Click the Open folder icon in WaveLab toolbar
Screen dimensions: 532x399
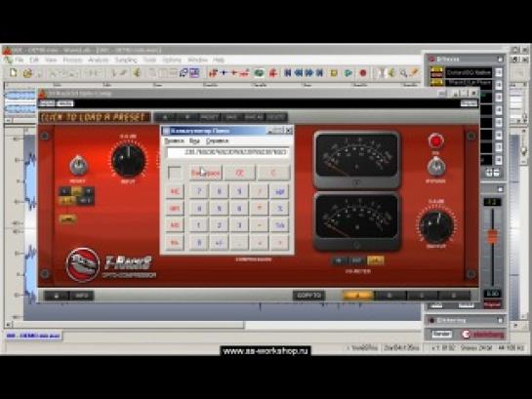pyautogui.click(x=27, y=73)
